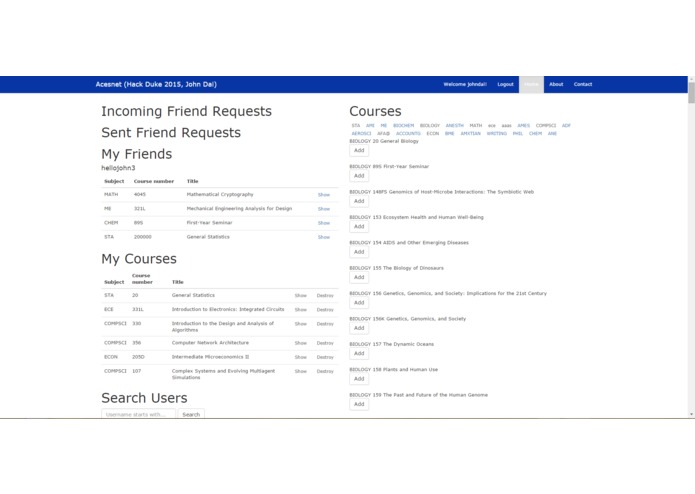
Task: Click the Username starts with search field
Action: 138,414
